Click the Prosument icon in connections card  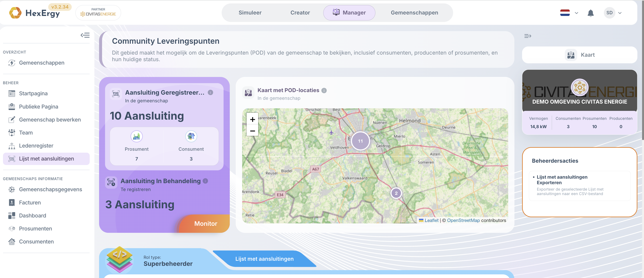coord(136,136)
